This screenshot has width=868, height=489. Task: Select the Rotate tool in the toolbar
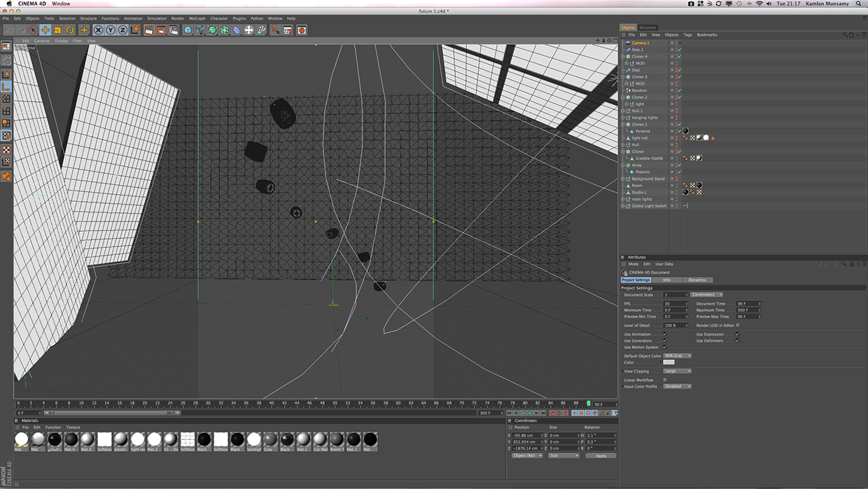[70, 30]
